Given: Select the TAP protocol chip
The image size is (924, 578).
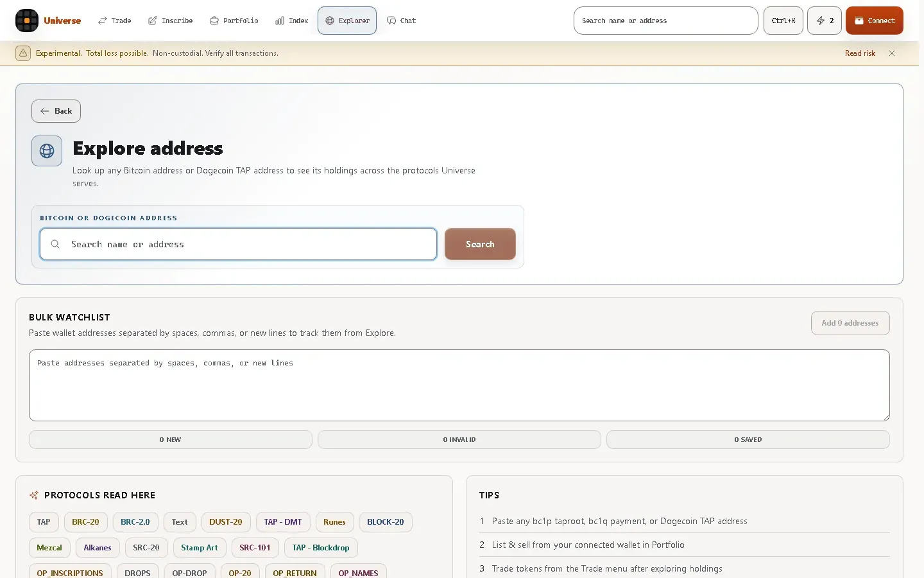Looking at the screenshot, I should click(44, 522).
